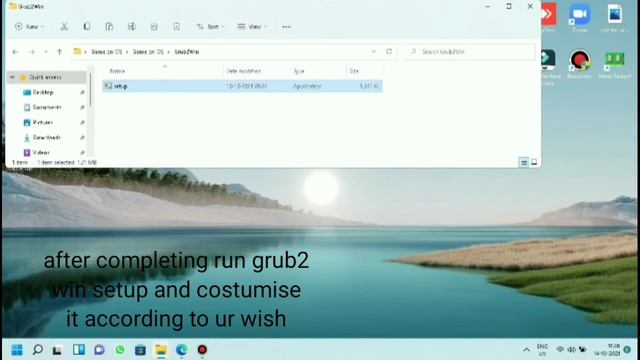
Task: Open the New dropdown menu
Action: point(29,27)
